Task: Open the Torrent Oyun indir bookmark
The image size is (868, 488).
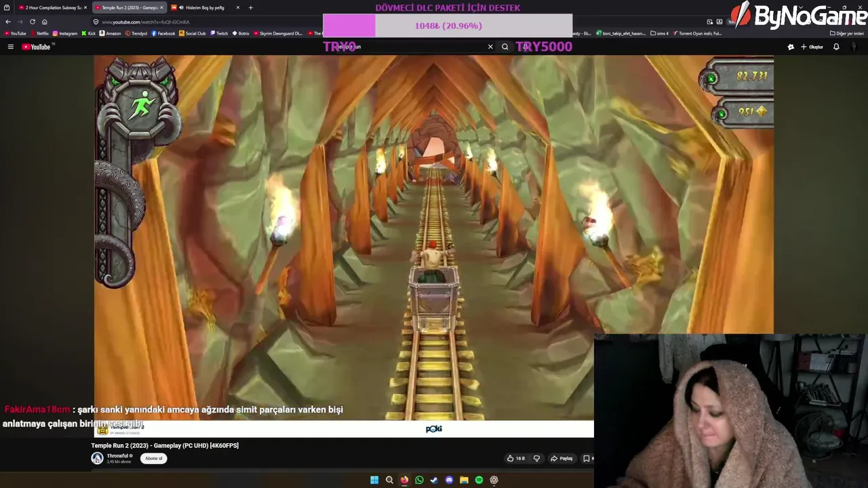Action: click(697, 33)
